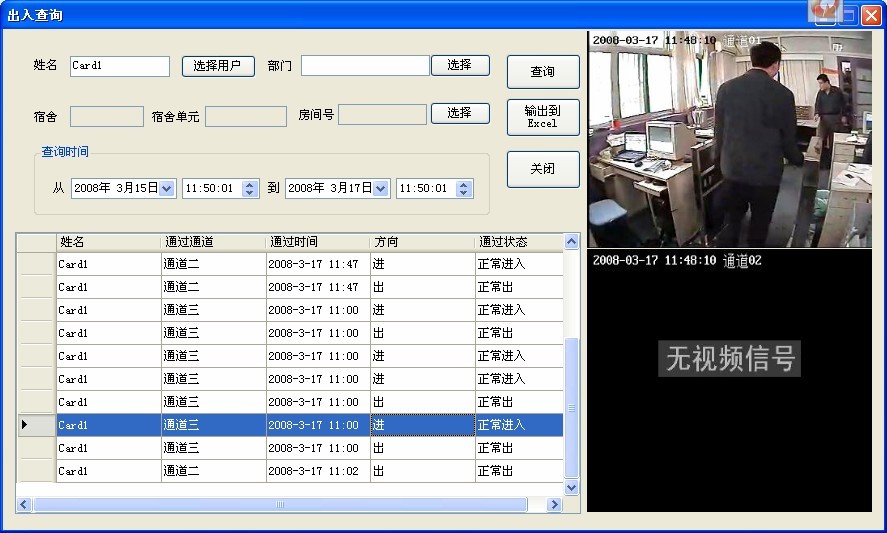Click the 输出到 Excel export button
887x533 pixels.
point(542,117)
